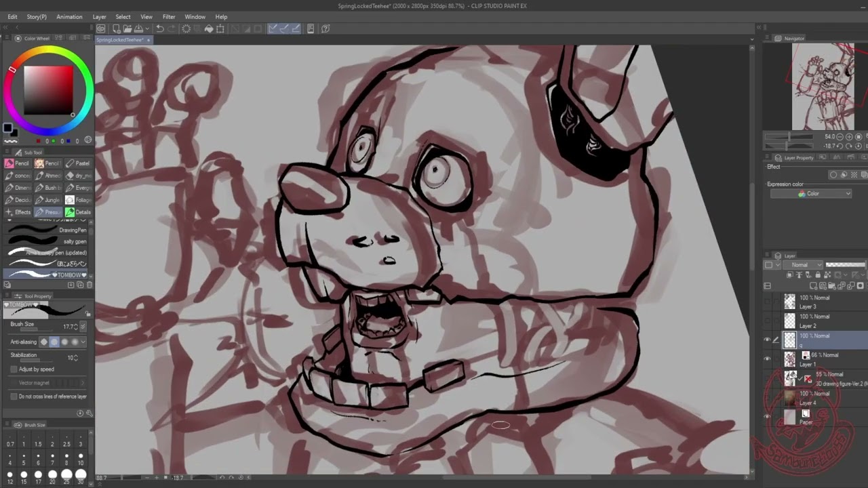Viewport: 868px width, 488px height.
Task: Select the DrawingPen brush
Action: click(46, 230)
